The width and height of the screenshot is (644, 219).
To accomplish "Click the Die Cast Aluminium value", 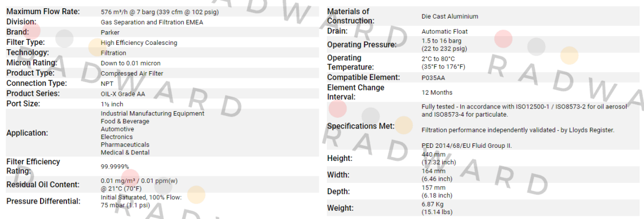I will coord(450,16).
